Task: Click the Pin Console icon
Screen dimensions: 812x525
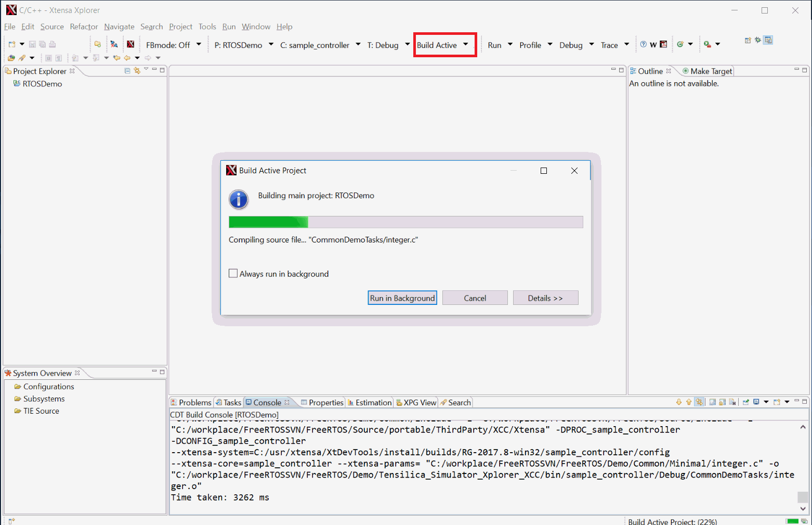Action: (x=746, y=402)
